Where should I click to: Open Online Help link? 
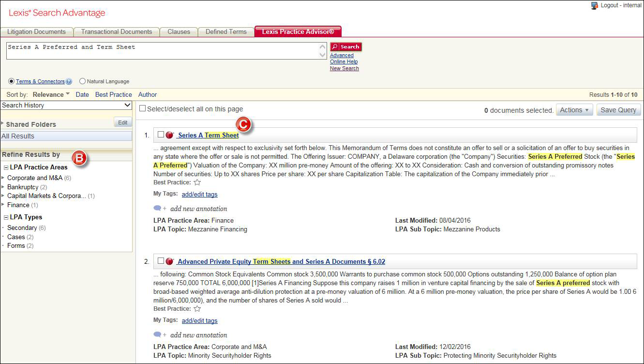(x=344, y=61)
